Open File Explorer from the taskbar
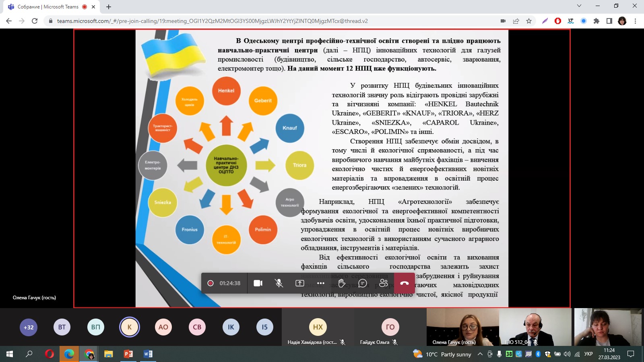Viewport: 644px width, 362px height. click(109, 354)
